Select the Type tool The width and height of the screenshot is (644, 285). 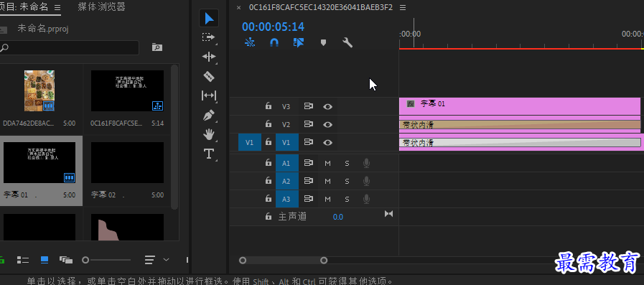pyautogui.click(x=209, y=154)
